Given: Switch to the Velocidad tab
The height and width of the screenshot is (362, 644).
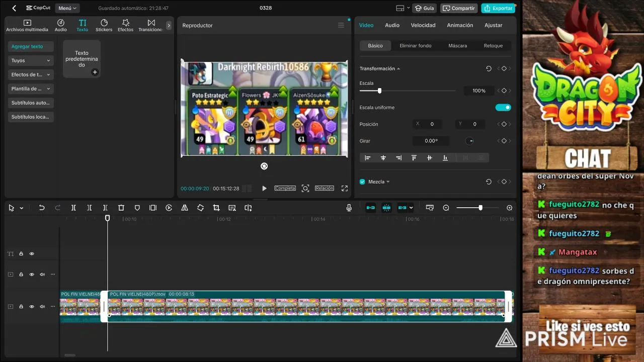Looking at the screenshot, I should click(423, 25).
